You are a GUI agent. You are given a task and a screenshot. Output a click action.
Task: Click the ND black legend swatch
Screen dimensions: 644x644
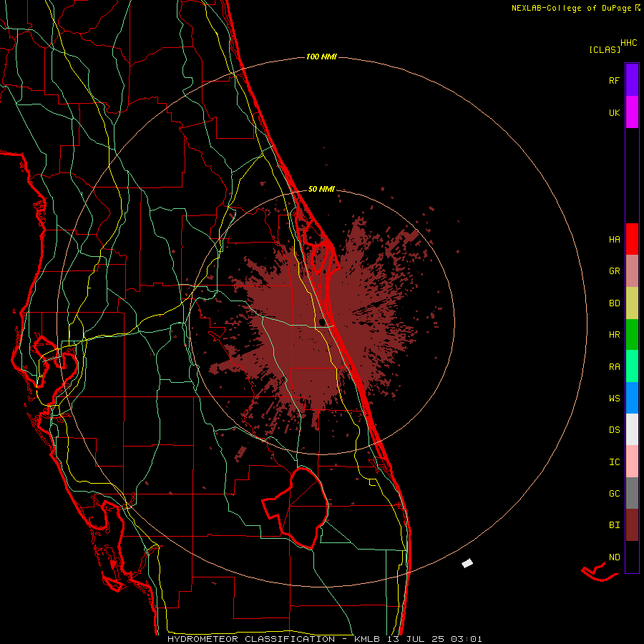click(632, 557)
